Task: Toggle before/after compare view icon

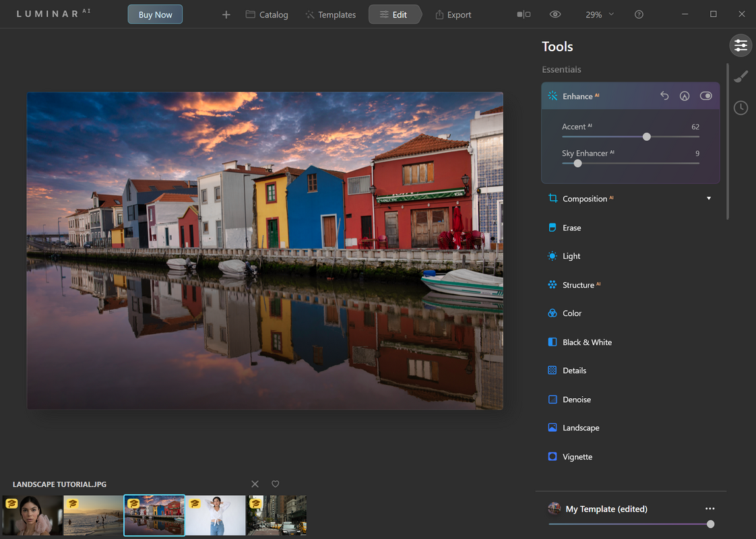Action: (x=524, y=14)
